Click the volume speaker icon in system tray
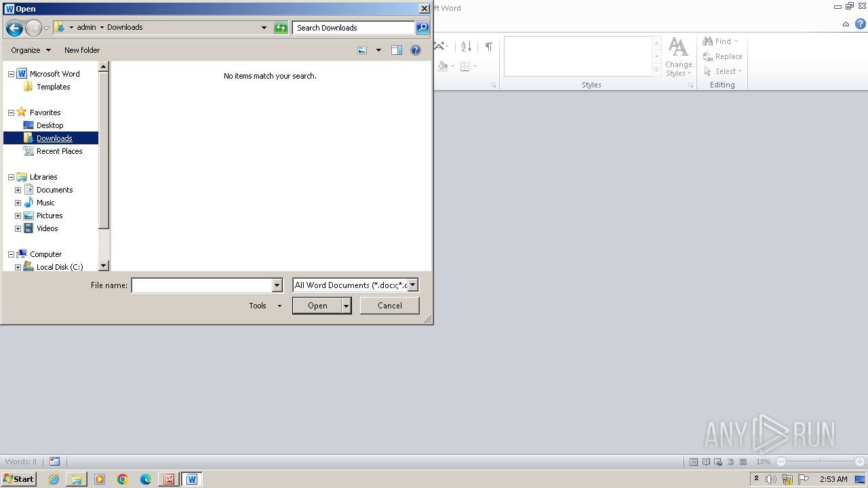This screenshot has width=868, height=488. pos(771,479)
